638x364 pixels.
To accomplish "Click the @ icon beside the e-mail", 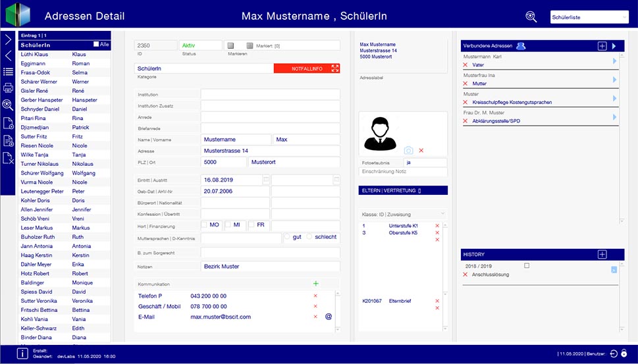I will coord(328,317).
